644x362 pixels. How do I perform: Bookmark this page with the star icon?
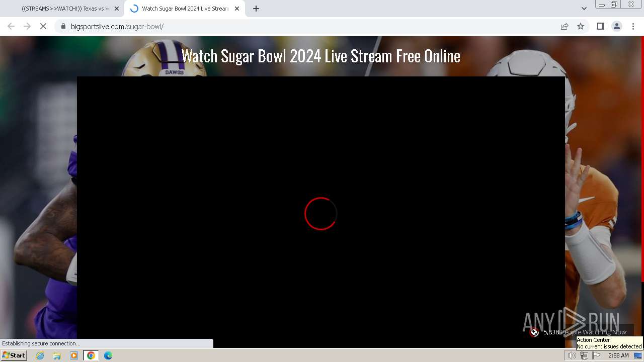point(581,26)
